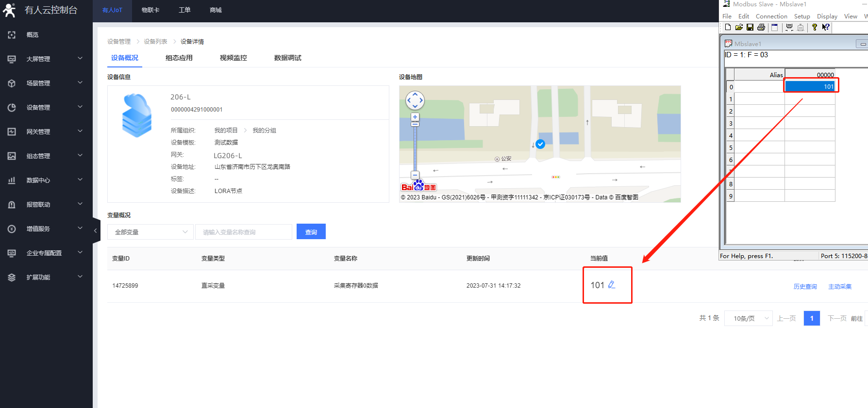Viewport: 868px width, 408px height.
Task: Collapse the sidebar with the arrow handle
Action: [x=96, y=231]
